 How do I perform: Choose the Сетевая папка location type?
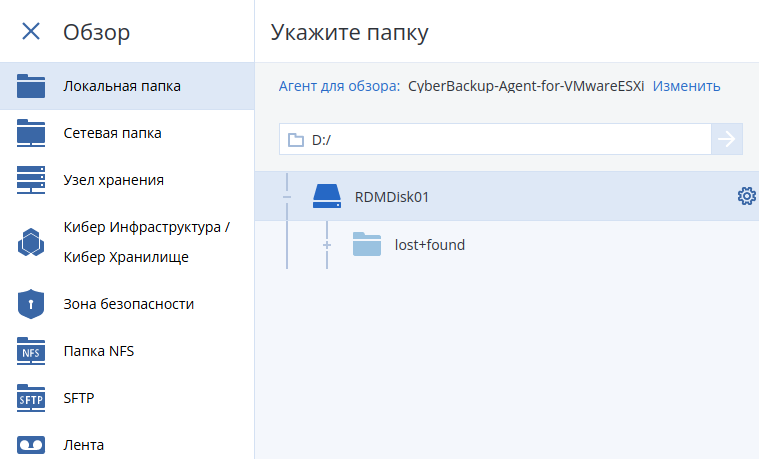[127, 133]
